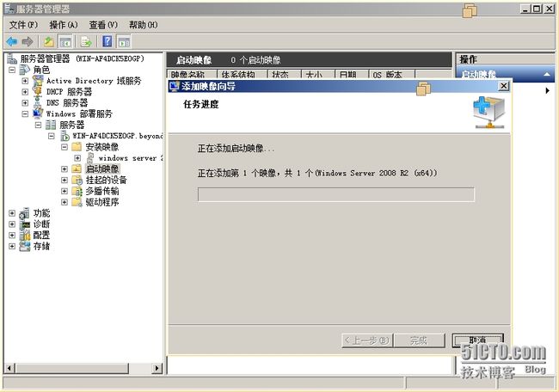559x392 pixels.
Task: Expand the 启动映像 node
Action: pos(64,168)
